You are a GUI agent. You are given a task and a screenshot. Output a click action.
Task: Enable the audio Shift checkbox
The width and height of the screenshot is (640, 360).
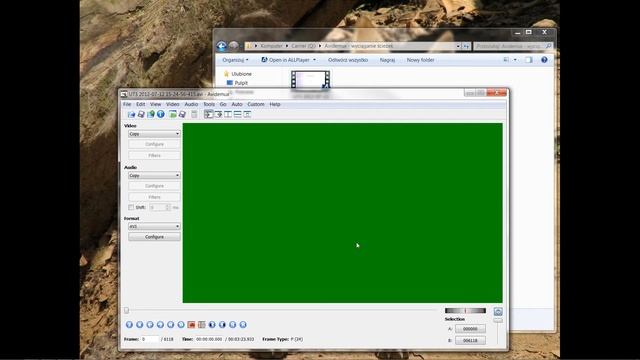coord(131,207)
